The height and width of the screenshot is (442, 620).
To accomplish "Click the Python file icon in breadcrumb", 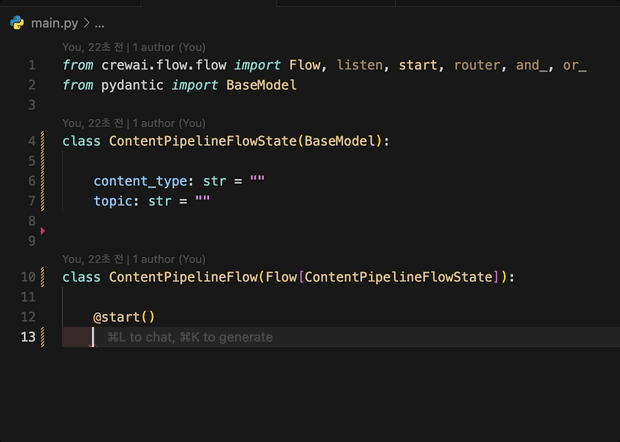I will [17, 22].
